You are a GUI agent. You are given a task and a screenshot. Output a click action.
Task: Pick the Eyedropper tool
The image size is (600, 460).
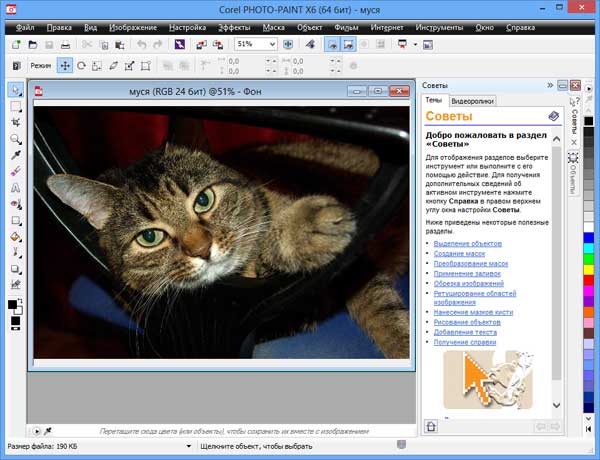click(x=16, y=155)
